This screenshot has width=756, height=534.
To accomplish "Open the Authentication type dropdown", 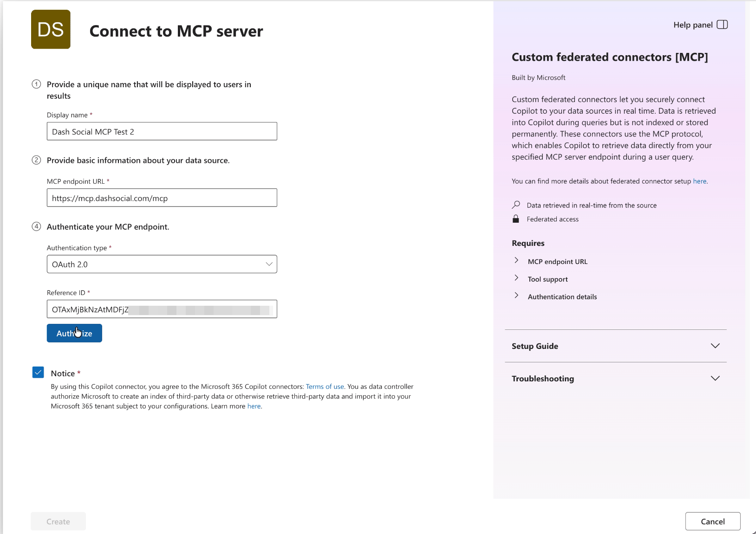I will pos(162,264).
